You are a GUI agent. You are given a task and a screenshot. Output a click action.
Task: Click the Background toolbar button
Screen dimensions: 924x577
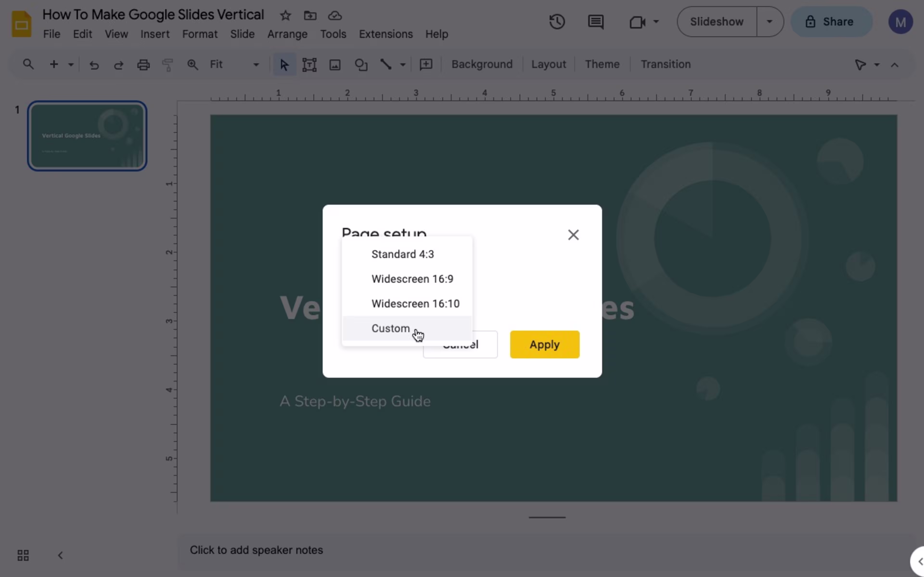[482, 64]
